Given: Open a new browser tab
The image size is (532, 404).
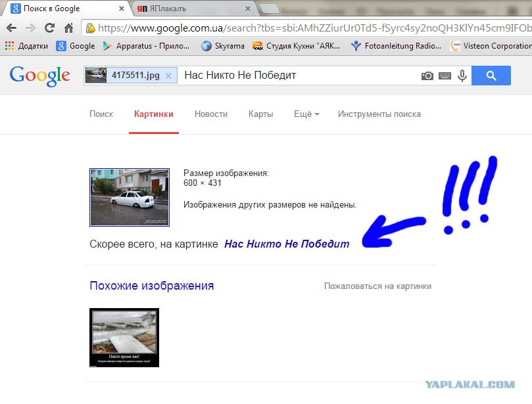Looking at the screenshot, I should [x=270, y=9].
